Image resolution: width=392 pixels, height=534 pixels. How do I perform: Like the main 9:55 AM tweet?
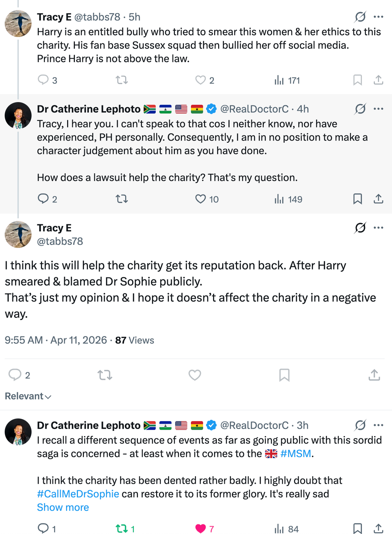pyautogui.click(x=195, y=375)
